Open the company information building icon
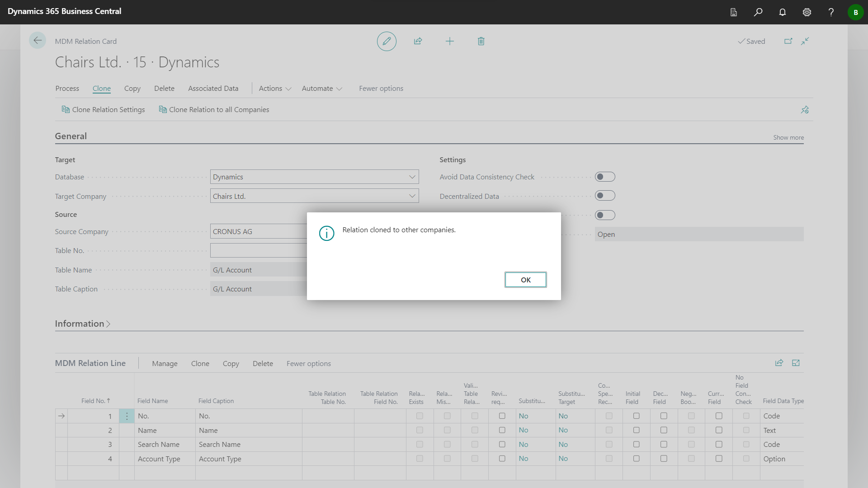This screenshot has height=488, width=868. 734,12
